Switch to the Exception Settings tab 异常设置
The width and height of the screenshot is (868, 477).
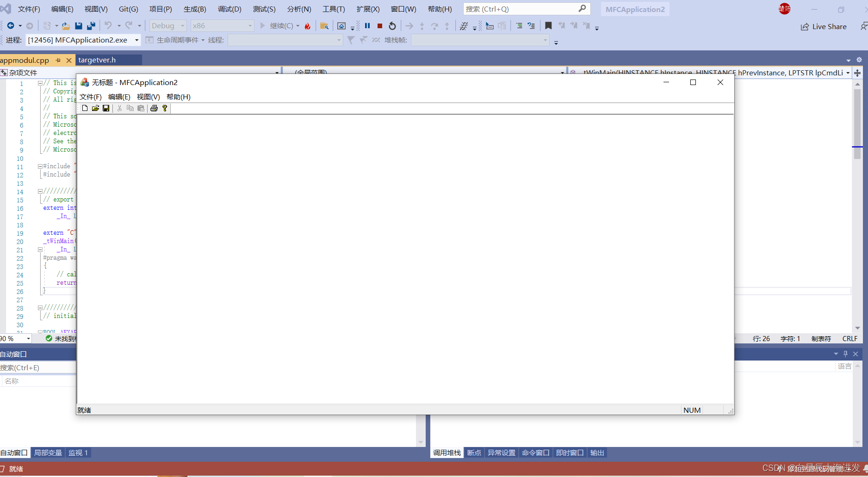[x=502, y=453]
